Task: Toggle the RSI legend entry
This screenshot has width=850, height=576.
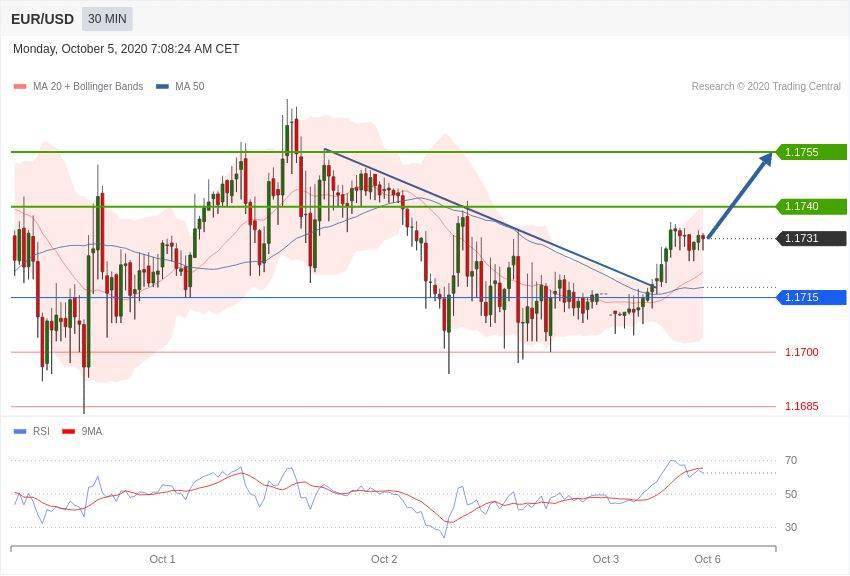Action: pos(31,431)
